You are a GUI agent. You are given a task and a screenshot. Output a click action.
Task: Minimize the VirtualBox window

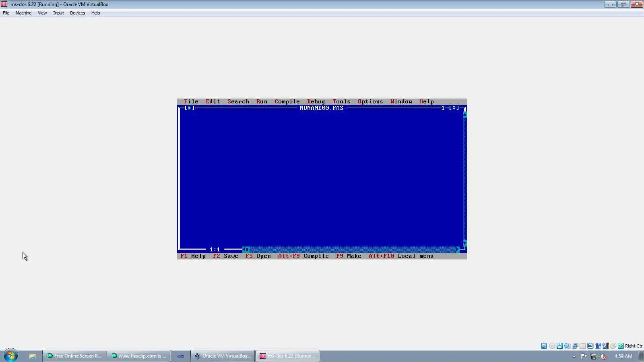[610, 4]
